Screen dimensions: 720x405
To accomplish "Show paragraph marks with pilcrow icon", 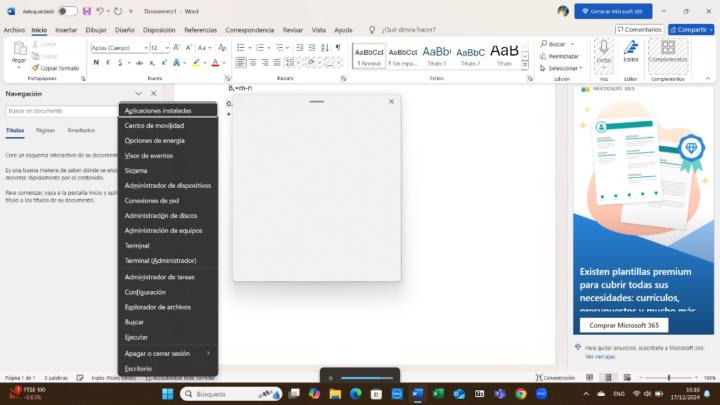I will tap(337, 47).
